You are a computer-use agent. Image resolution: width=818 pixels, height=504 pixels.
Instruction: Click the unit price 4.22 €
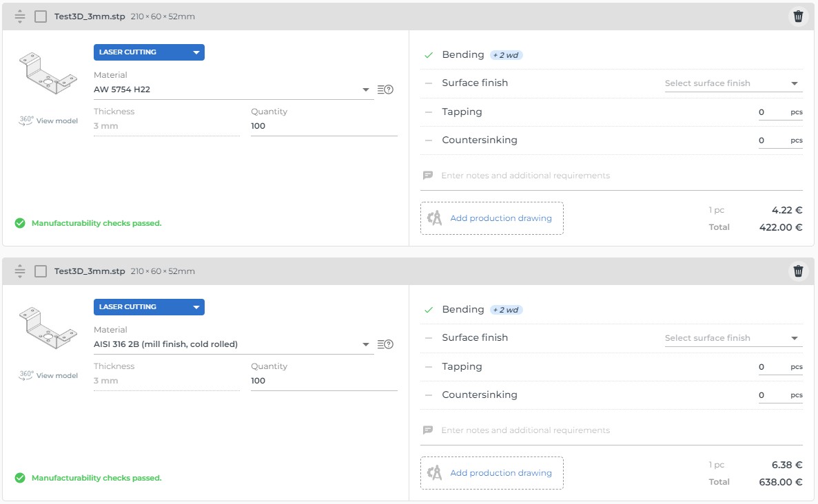pos(787,210)
